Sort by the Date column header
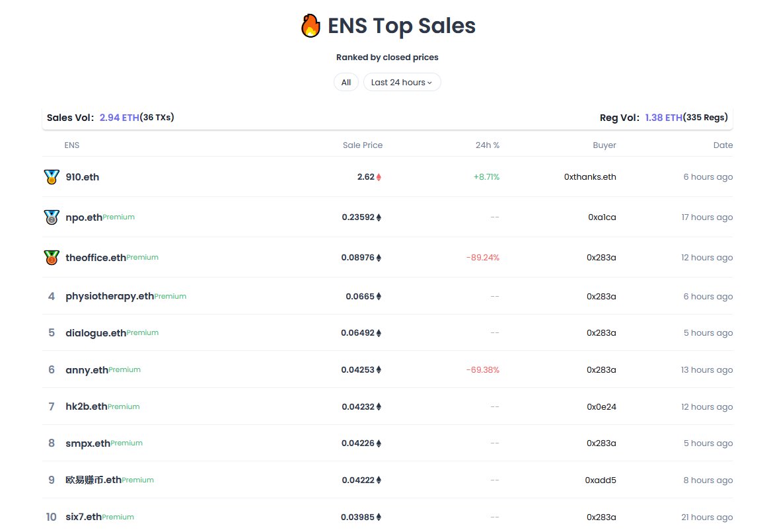The image size is (771, 532). pyautogui.click(x=723, y=145)
